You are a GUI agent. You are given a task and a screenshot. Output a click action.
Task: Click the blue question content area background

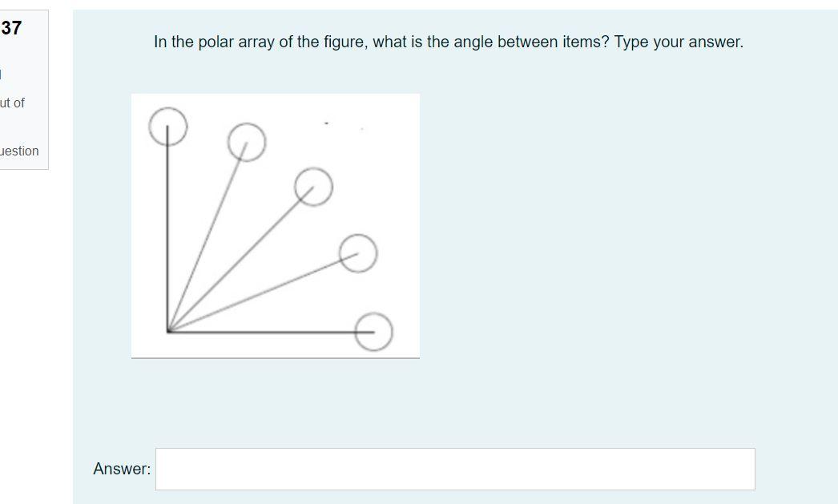pyautogui.click(x=601, y=240)
